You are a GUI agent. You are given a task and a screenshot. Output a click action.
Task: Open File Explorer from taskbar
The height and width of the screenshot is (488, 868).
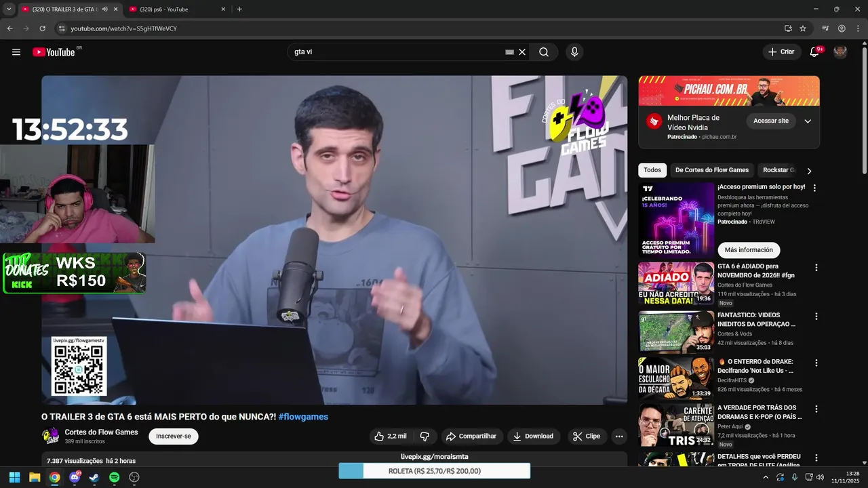point(35,477)
